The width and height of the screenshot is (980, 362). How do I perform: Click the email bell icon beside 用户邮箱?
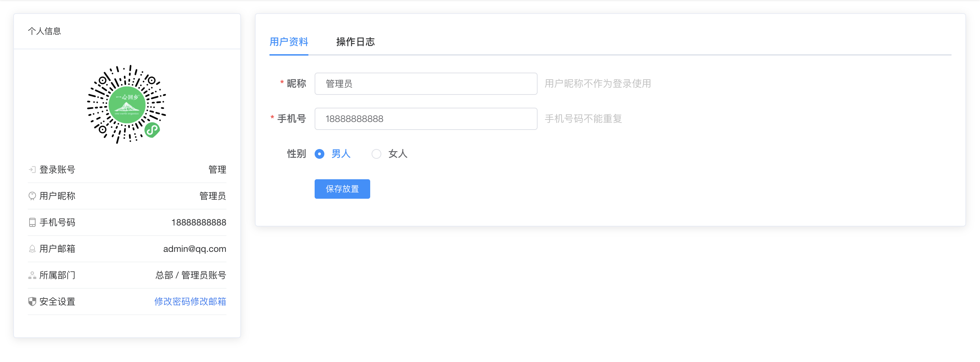(32, 248)
